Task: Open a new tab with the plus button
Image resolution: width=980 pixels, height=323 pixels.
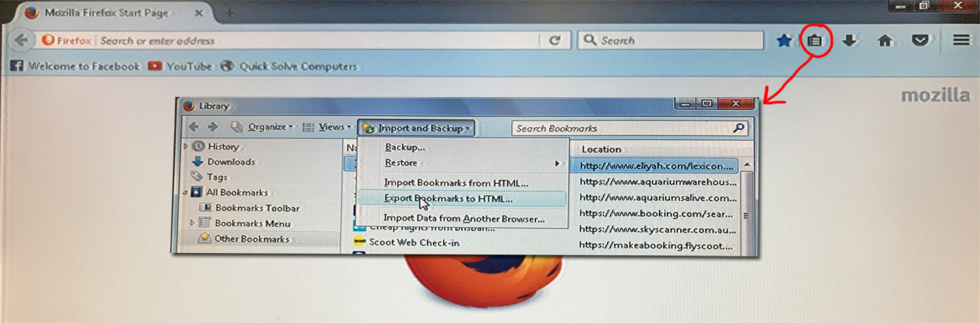Action: click(x=229, y=13)
